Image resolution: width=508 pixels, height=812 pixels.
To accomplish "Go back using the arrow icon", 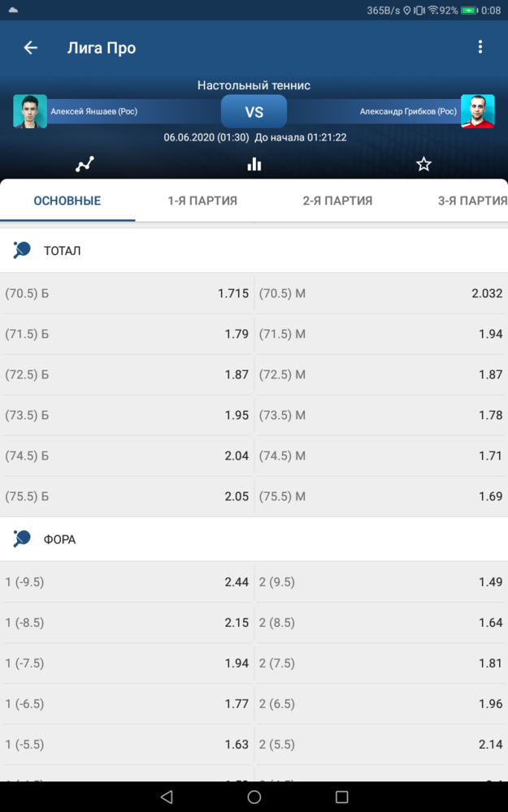I will [x=31, y=48].
